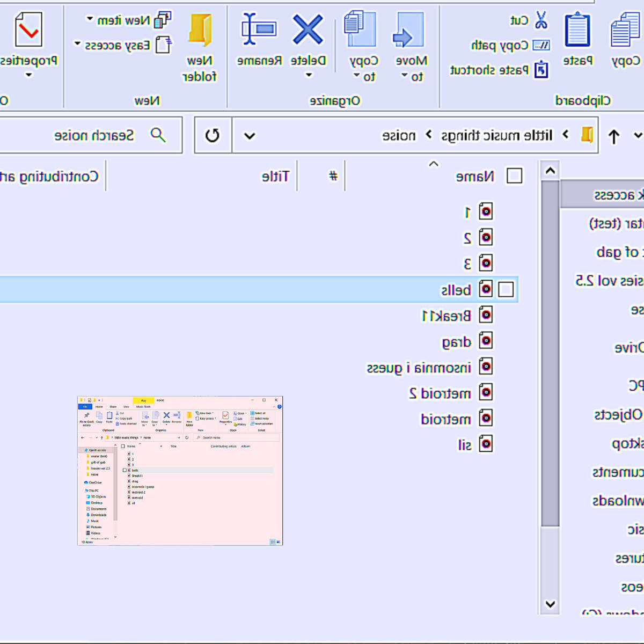Click little music things in breadcrumb path

[496, 135]
